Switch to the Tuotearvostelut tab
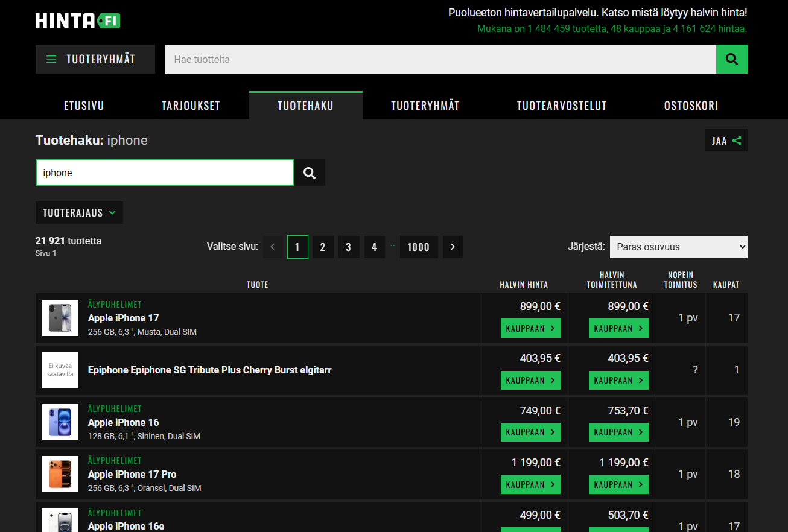The height and width of the screenshot is (532, 788). pos(562,106)
